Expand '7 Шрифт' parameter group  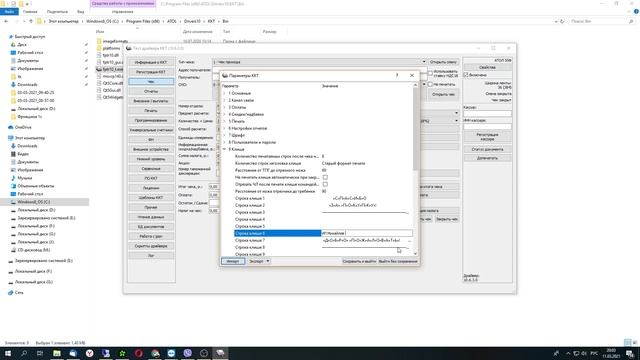pyautogui.click(x=224, y=136)
